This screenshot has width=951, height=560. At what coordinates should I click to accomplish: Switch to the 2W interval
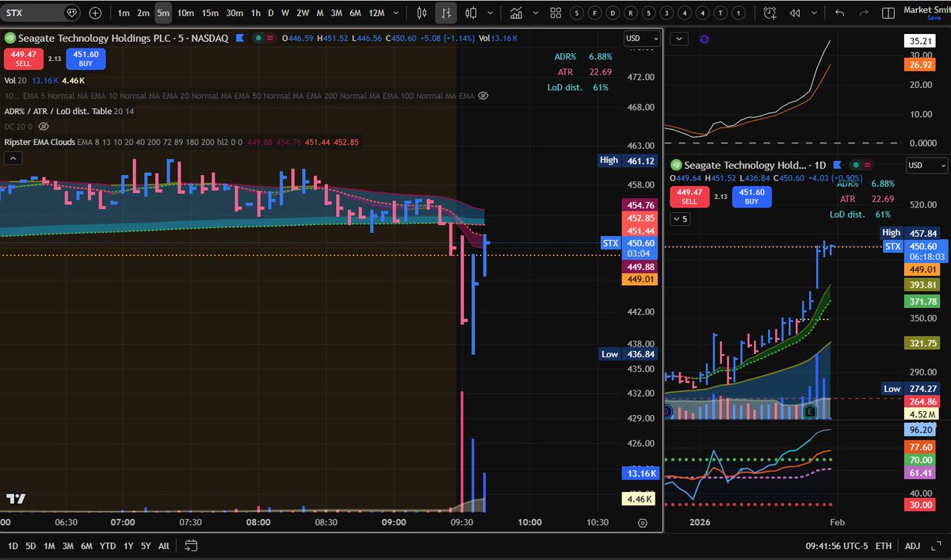[x=302, y=13]
